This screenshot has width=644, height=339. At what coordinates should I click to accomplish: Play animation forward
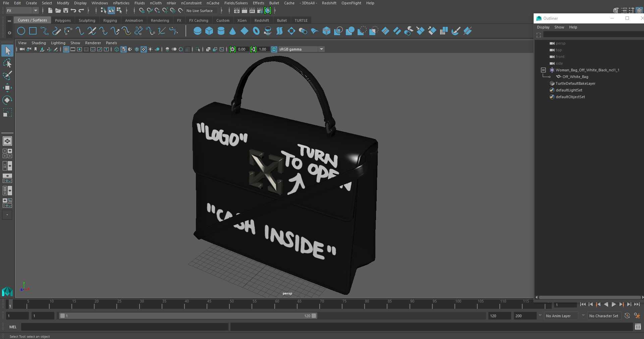point(614,304)
